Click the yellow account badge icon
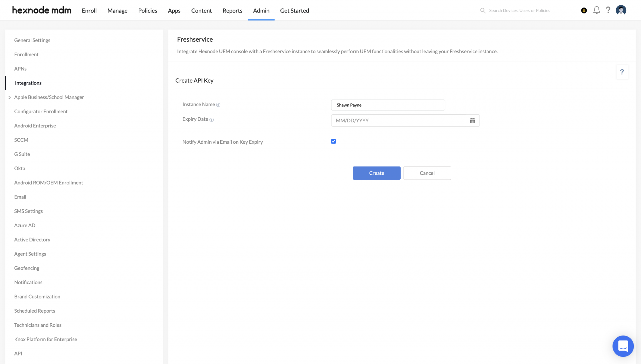Viewport: 641px width, 364px height. pos(583,10)
